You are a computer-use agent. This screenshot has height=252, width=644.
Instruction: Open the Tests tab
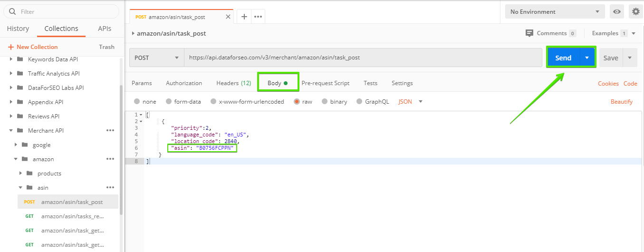click(x=371, y=83)
